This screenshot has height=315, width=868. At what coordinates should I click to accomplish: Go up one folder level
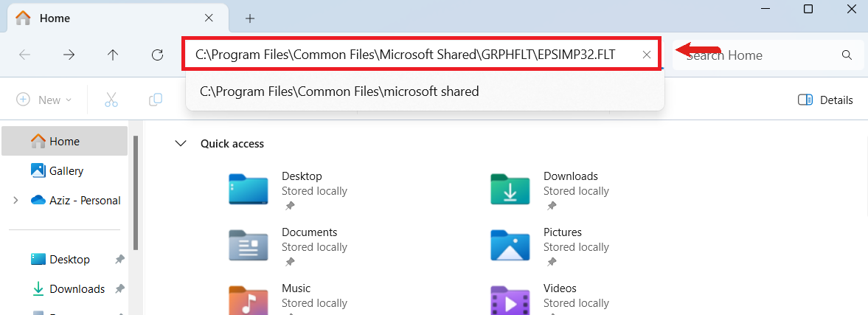(113, 55)
